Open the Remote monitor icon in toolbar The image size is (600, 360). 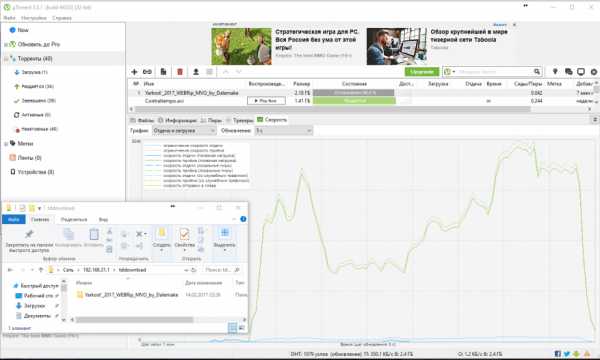click(581, 72)
